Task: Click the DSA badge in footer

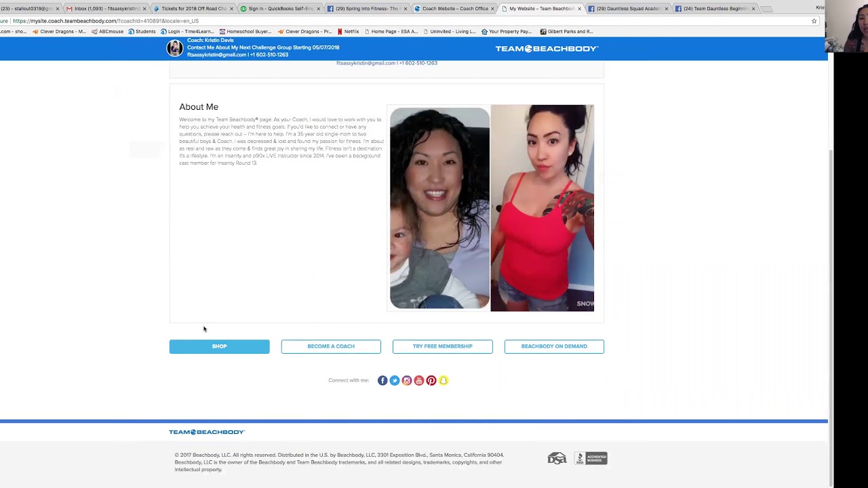Action: click(557, 459)
